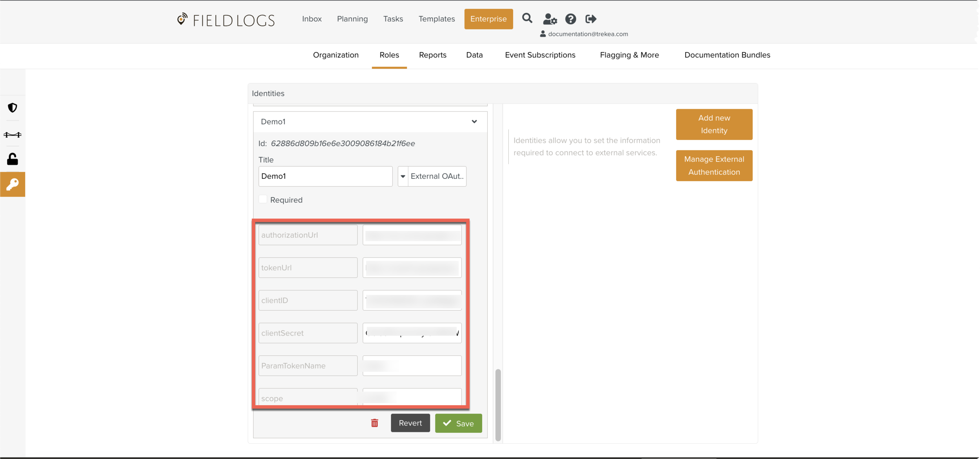Open the Templates menu item

[x=436, y=19]
